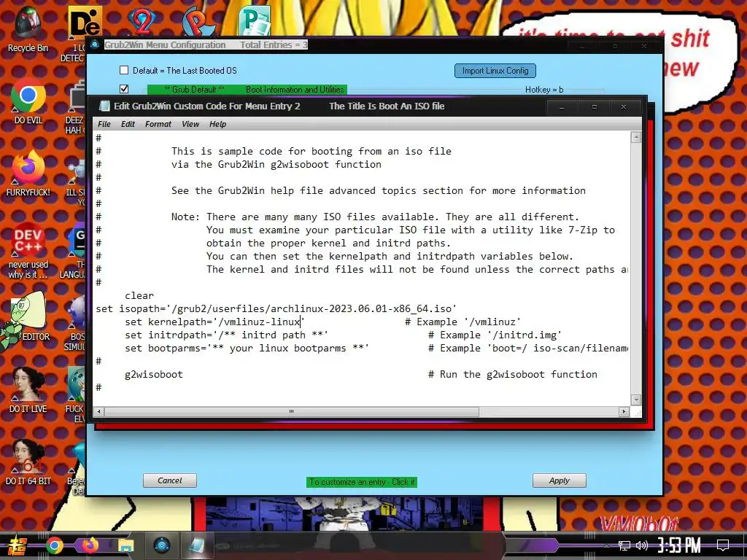
Task: Click the clear command line
Action: pyautogui.click(x=139, y=296)
